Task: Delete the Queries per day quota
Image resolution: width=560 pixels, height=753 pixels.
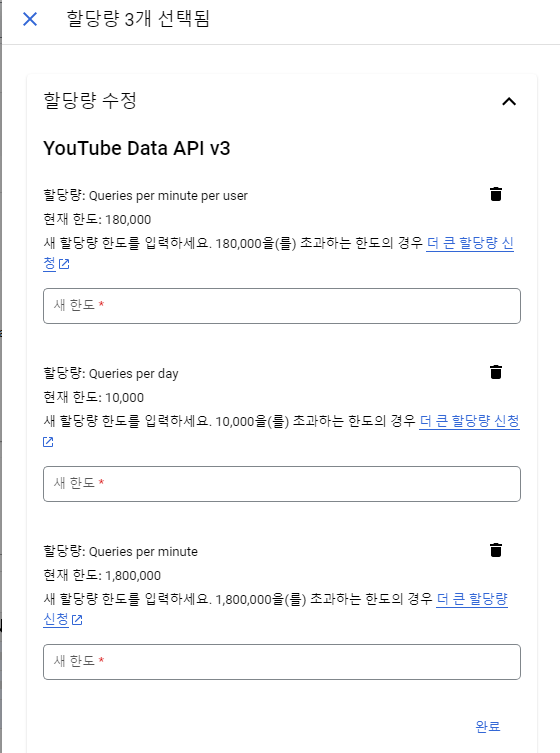Action: (496, 372)
